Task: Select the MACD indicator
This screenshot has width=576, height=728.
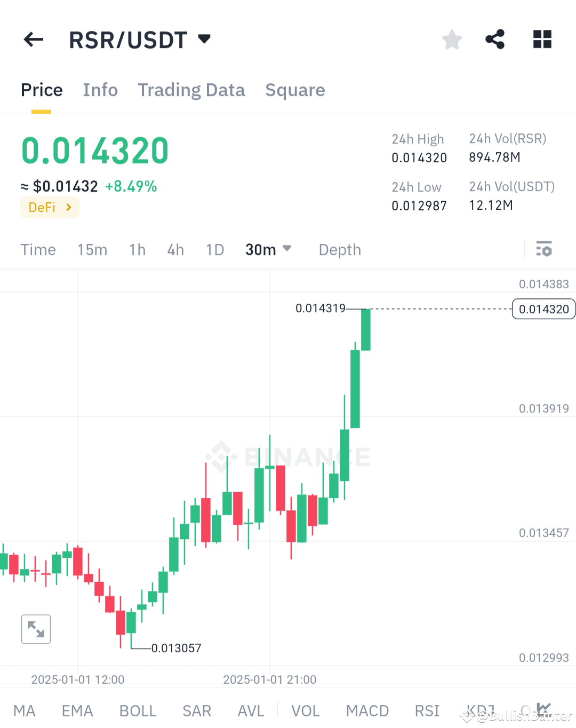Action: point(367,710)
